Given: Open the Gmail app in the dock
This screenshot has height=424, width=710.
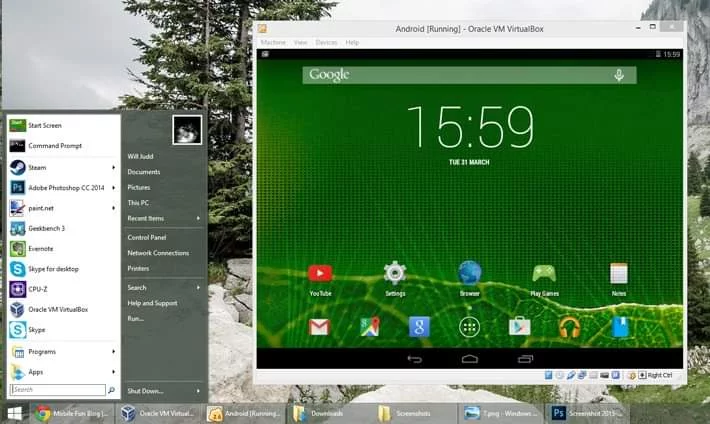Looking at the screenshot, I should pyautogui.click(x=319, y=327).
